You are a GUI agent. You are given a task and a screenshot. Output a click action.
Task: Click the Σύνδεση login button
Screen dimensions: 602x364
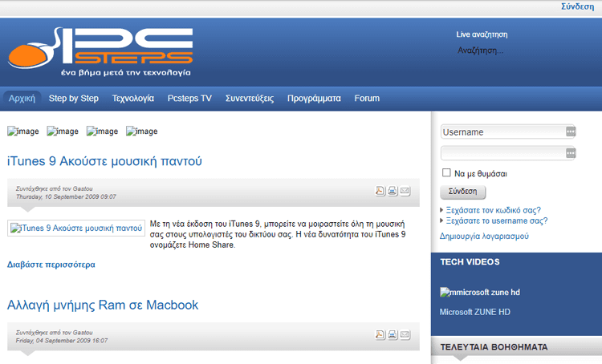point(462,192)
